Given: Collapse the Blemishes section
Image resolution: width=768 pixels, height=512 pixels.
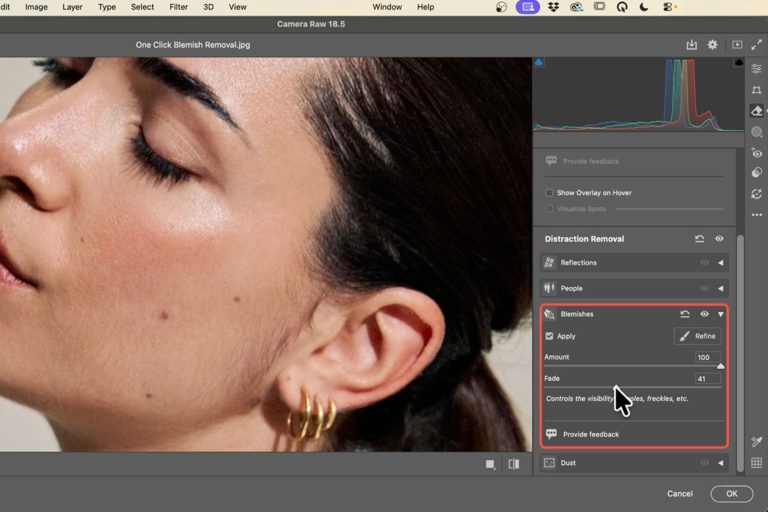Looking at the screenshot, I should [720, 314].
